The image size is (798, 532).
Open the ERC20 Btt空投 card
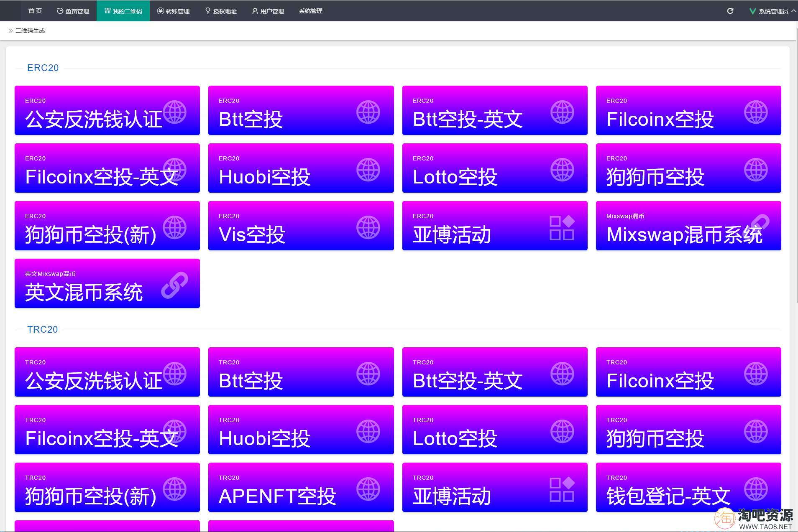click(x=301, y=110)
